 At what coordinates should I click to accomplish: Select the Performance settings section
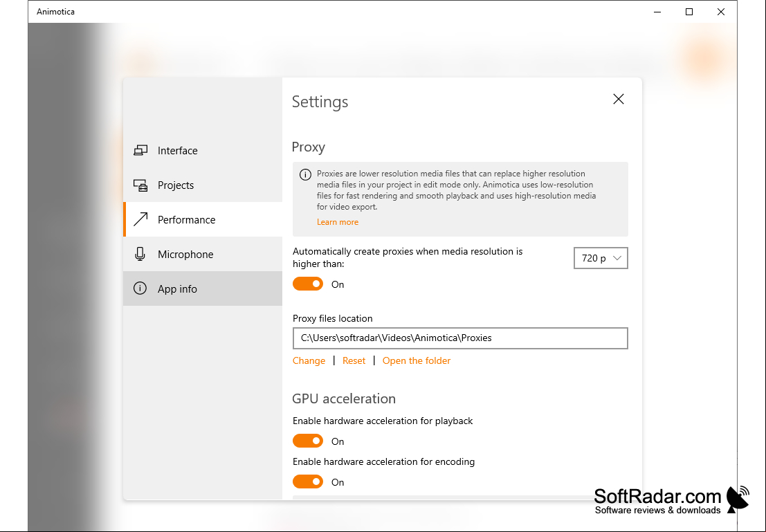(x=203, y=220)
